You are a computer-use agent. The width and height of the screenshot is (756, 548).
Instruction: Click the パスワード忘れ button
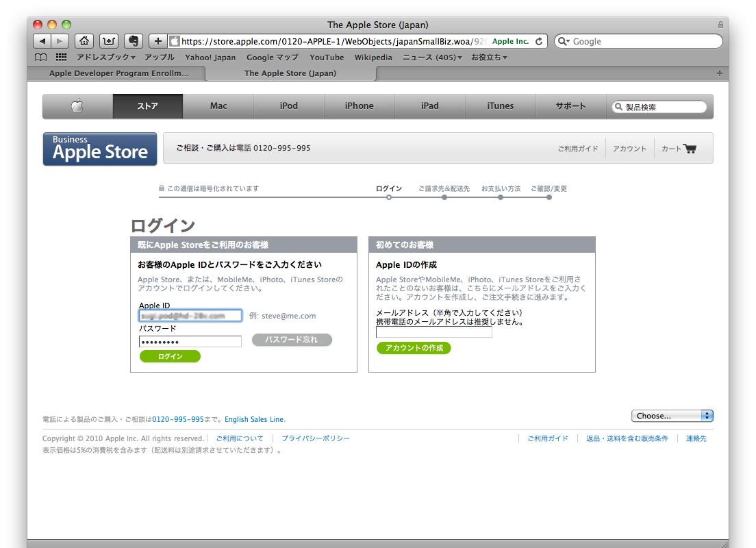[292, 340]
